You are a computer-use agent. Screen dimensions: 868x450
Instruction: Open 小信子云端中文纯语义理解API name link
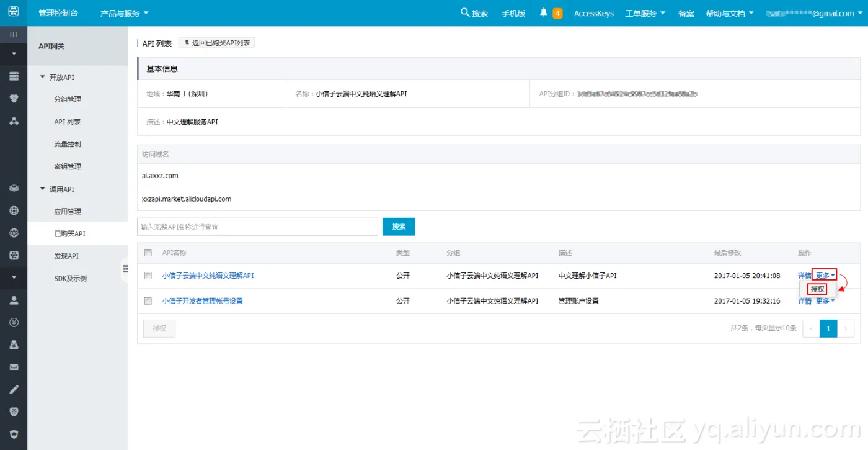[x=208, y=276]
